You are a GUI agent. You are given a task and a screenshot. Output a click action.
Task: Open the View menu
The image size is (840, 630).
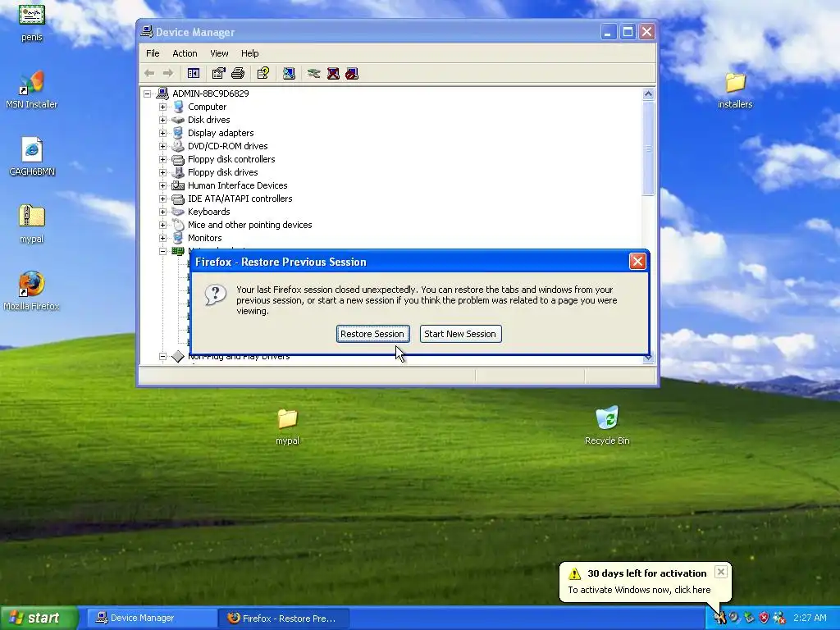219,53
